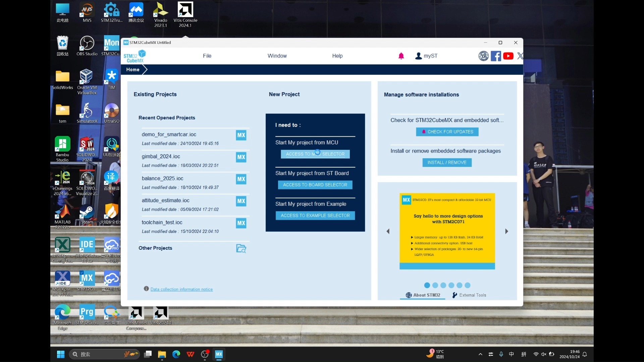644x362 pixels.
Task: Open Vivado 2023.1 desktop shortcut
Action: [x=161, y=15]
